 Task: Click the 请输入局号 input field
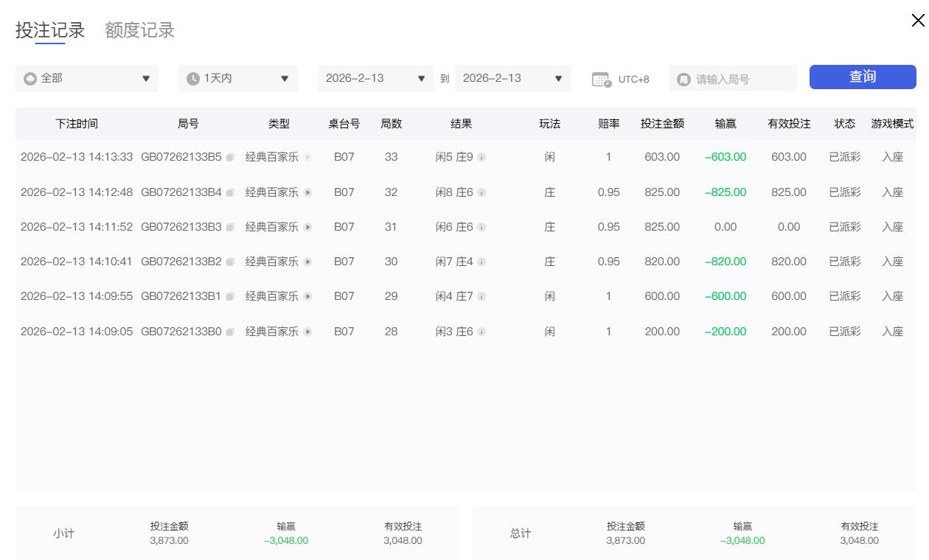pos(741,79)
